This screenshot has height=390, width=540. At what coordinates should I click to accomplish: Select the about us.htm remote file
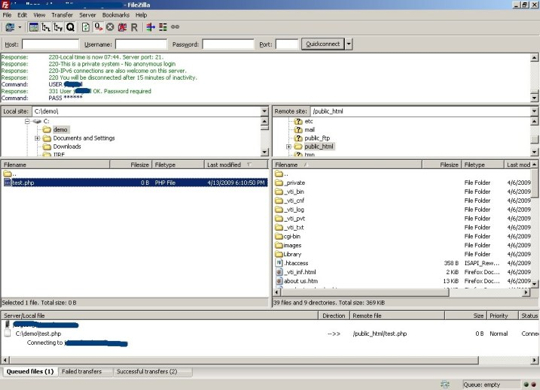tap(403, 281)
